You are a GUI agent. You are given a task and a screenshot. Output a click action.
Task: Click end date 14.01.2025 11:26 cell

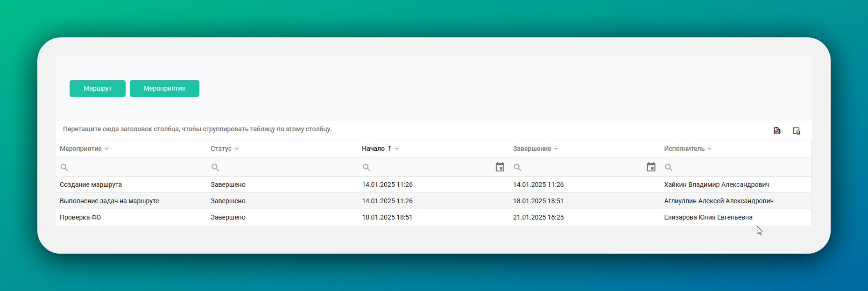click(538, 185)
